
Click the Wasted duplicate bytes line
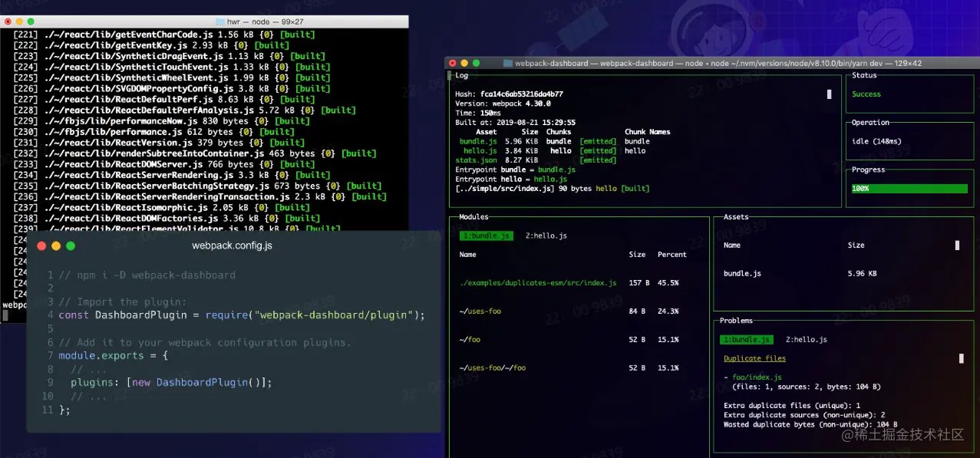click(x=810, y=424)
